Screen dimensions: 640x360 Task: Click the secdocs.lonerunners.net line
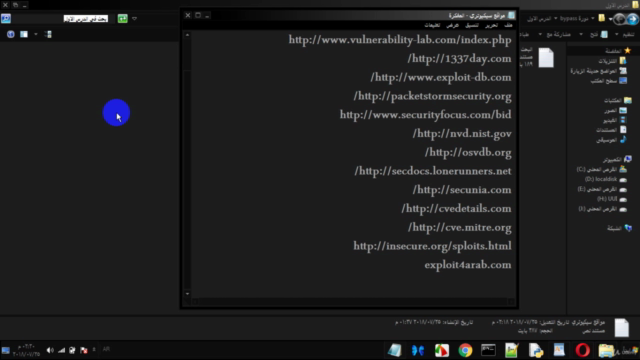pos(433,171)
